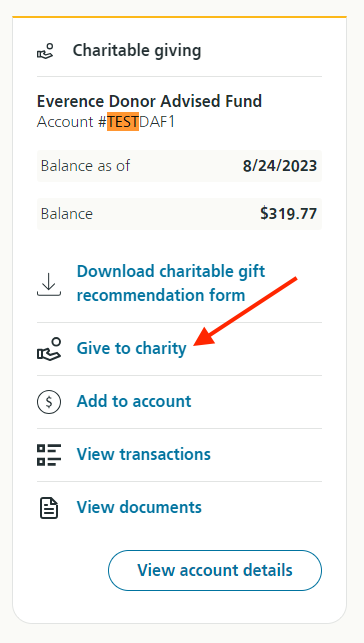This screenshot has height=643, width=364.
Task: Open Download charitable gift recommendation form link
Action: (x=171, y=283)
